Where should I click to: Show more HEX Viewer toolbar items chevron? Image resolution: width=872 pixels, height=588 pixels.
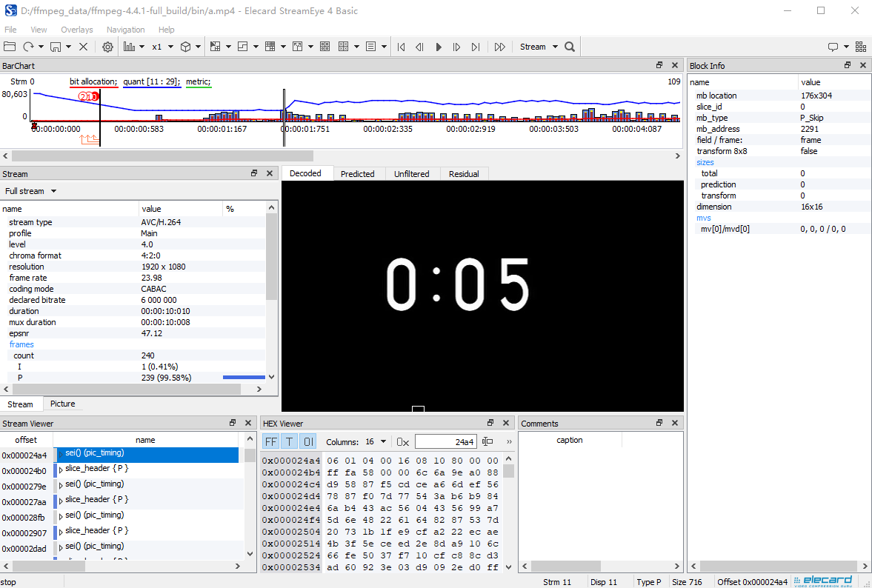(x=509, y=442)
